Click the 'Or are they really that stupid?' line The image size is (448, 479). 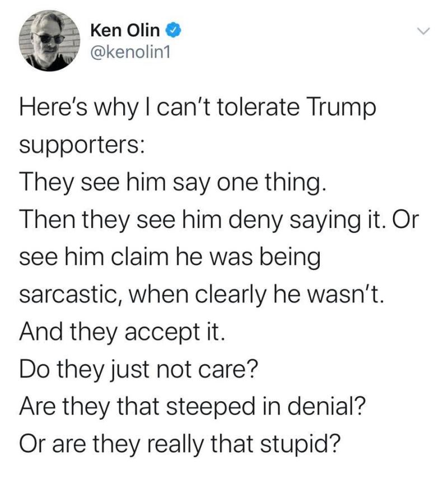[180, 444]
